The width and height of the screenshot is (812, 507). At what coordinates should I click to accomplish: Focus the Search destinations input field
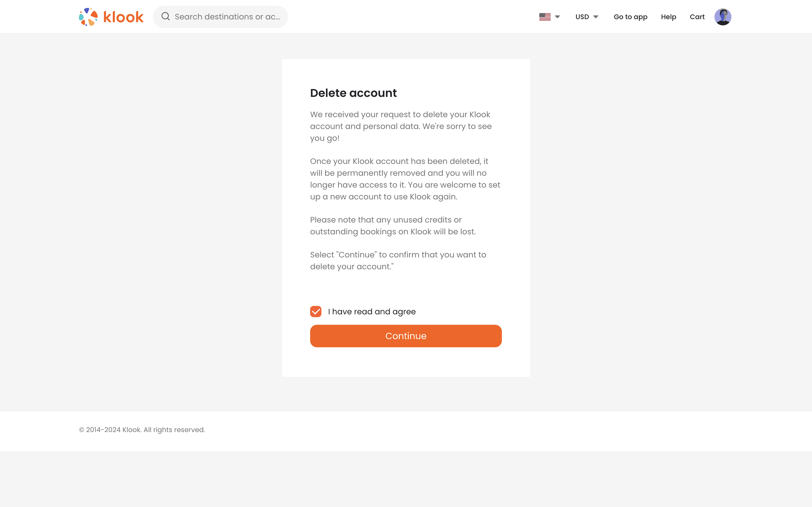tap(227, 17)
